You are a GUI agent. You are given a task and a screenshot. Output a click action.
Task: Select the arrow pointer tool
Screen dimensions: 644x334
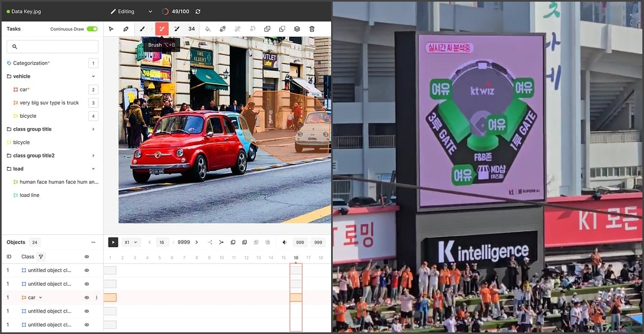(x=111, y=29)
